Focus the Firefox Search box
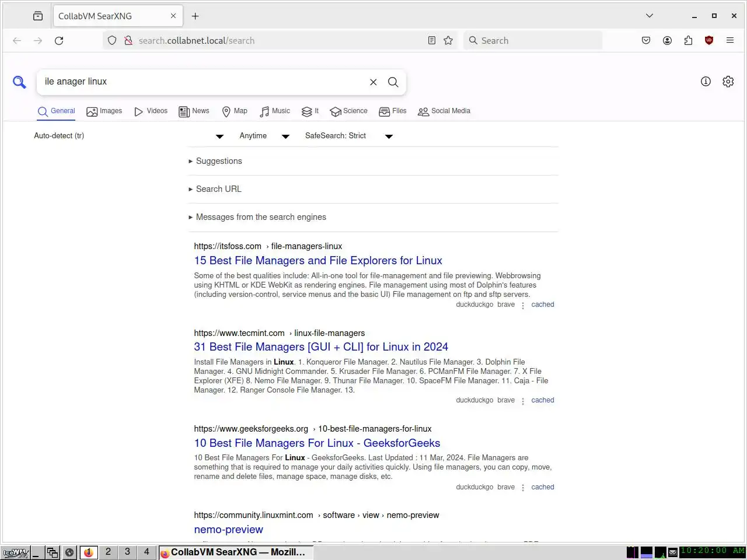Viewport: 747px width, 560px height. tap(533, 40)
